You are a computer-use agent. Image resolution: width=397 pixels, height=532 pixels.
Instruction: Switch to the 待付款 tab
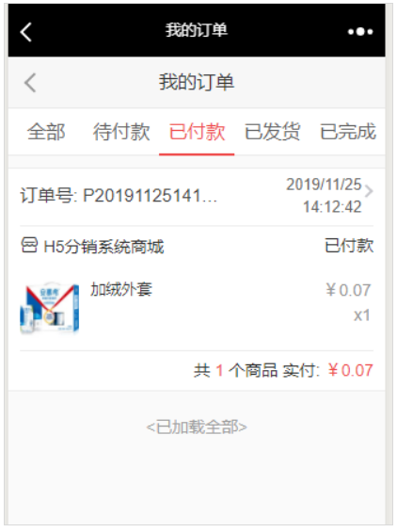[121, 132]
